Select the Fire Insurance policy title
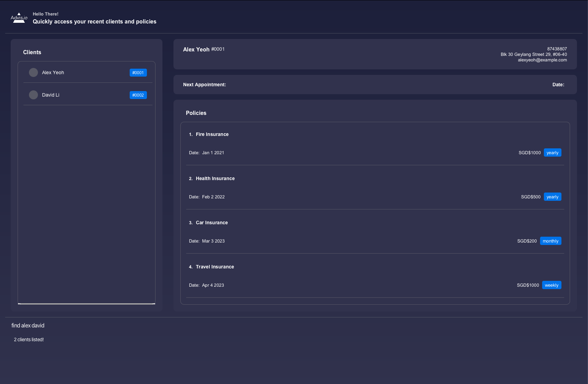588x384 pixels. point(212,134)
